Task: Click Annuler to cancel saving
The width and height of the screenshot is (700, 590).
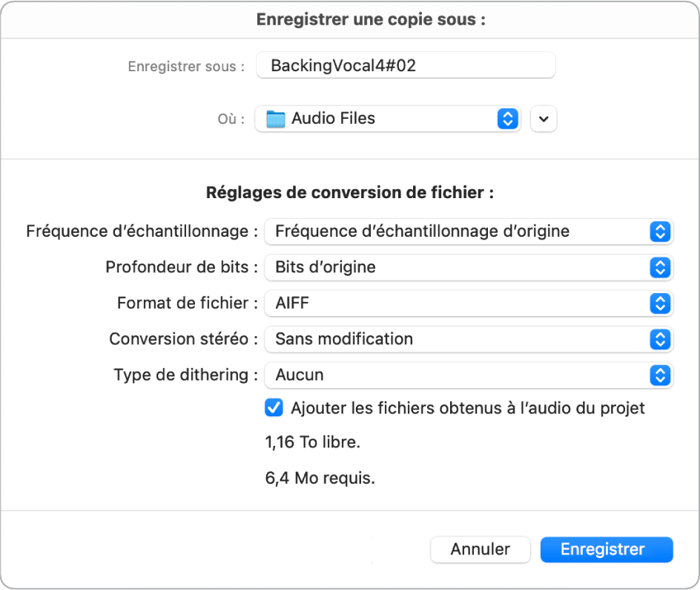Action: tap(480, 549)
